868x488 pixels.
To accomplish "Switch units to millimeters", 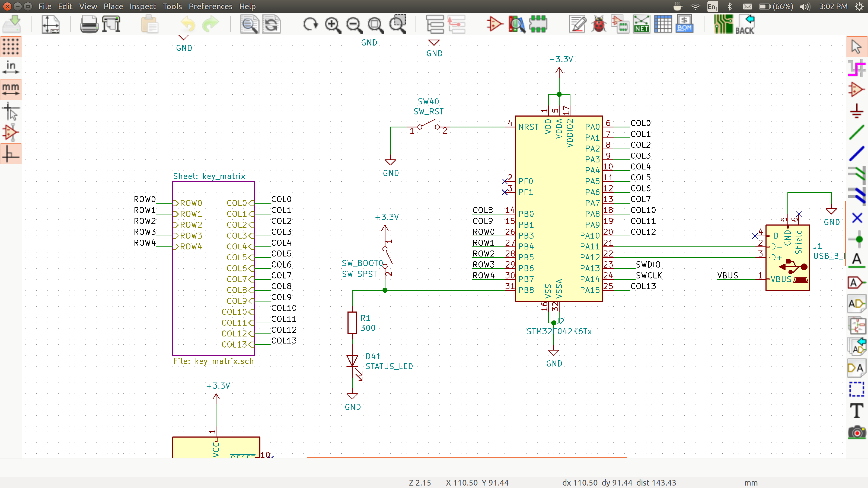I will tap(11, 89).
